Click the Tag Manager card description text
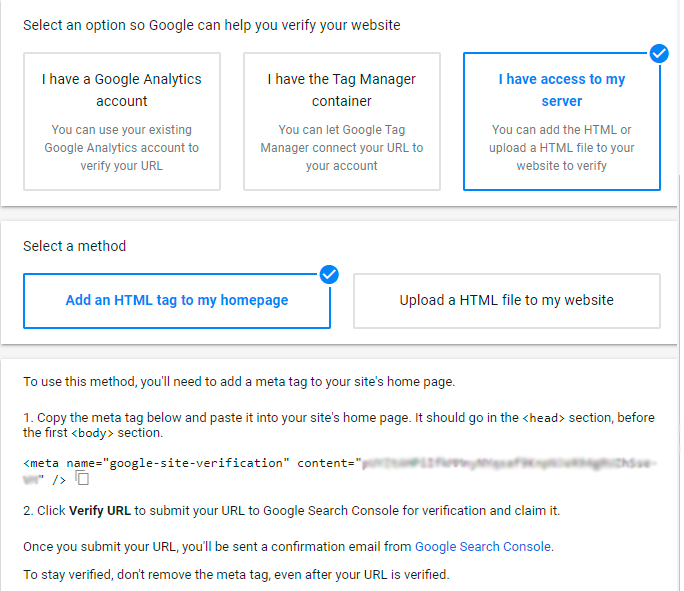684x591 pixels. [342, 148]
